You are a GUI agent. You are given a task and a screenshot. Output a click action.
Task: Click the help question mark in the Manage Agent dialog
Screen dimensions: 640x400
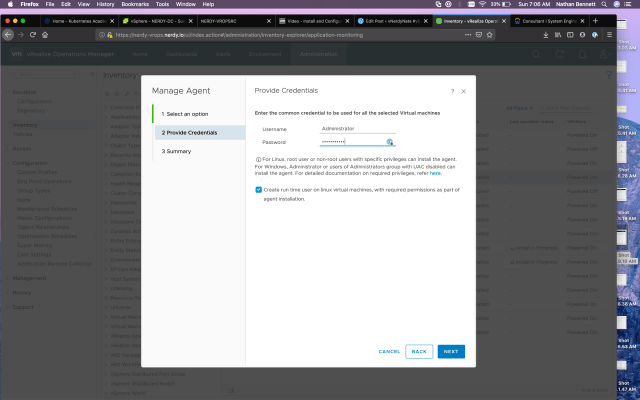[452, 91]
